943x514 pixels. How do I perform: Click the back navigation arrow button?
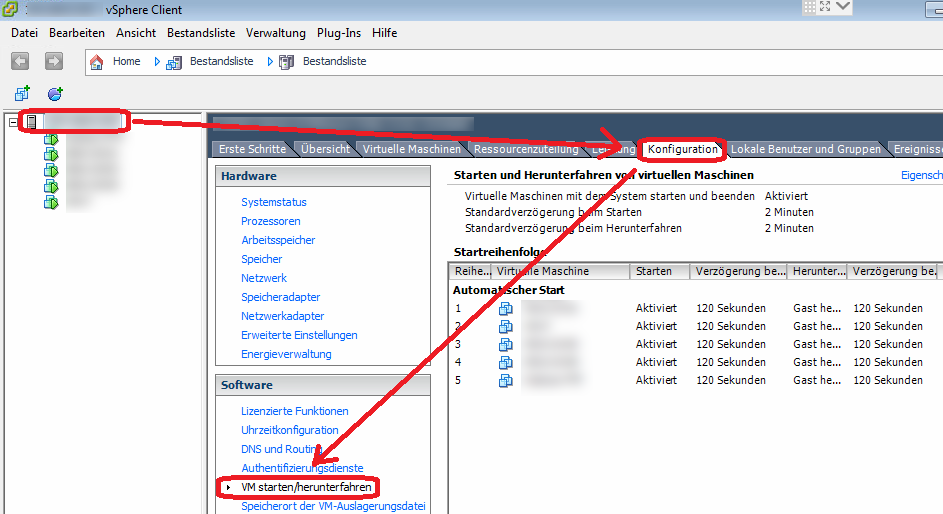(x=20, y=62)
